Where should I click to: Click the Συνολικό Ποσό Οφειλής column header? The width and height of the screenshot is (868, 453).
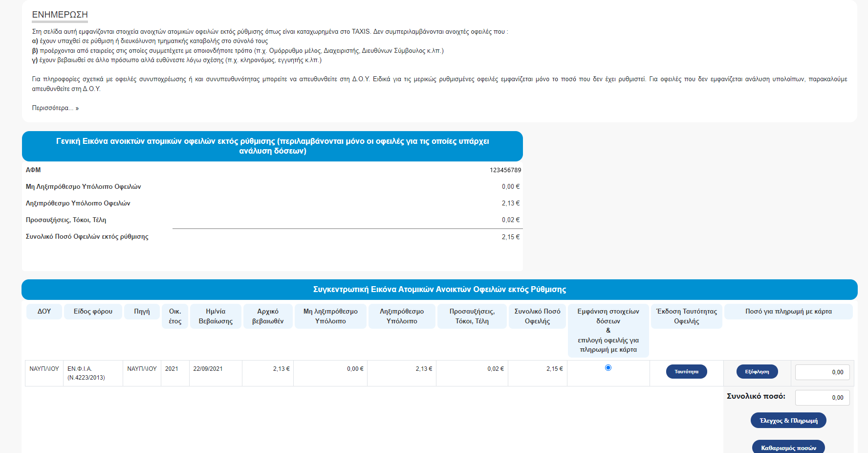538,317
